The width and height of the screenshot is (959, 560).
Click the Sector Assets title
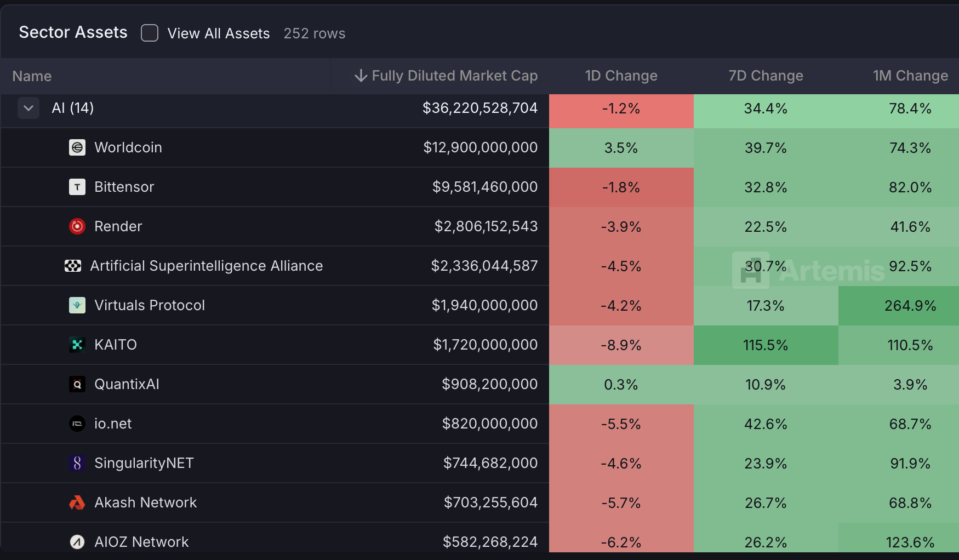(x=73, y=32)
